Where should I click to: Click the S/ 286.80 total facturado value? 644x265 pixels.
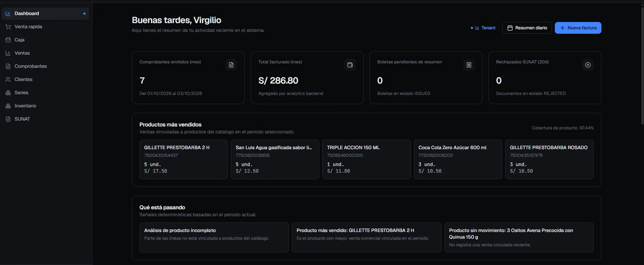pyautogui.click(x=278, y=81)
